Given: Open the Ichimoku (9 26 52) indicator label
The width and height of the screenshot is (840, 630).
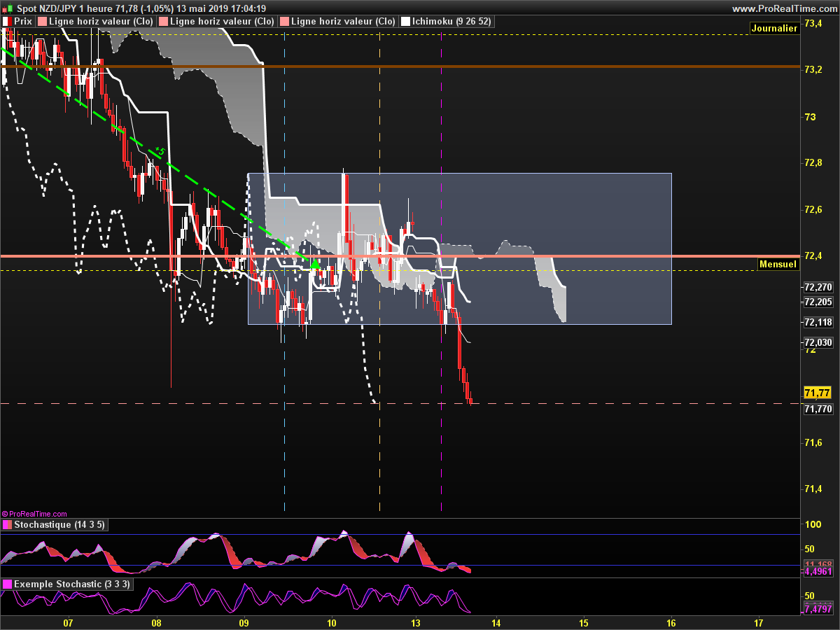Looking at the screenshot, I should point(451,22).
